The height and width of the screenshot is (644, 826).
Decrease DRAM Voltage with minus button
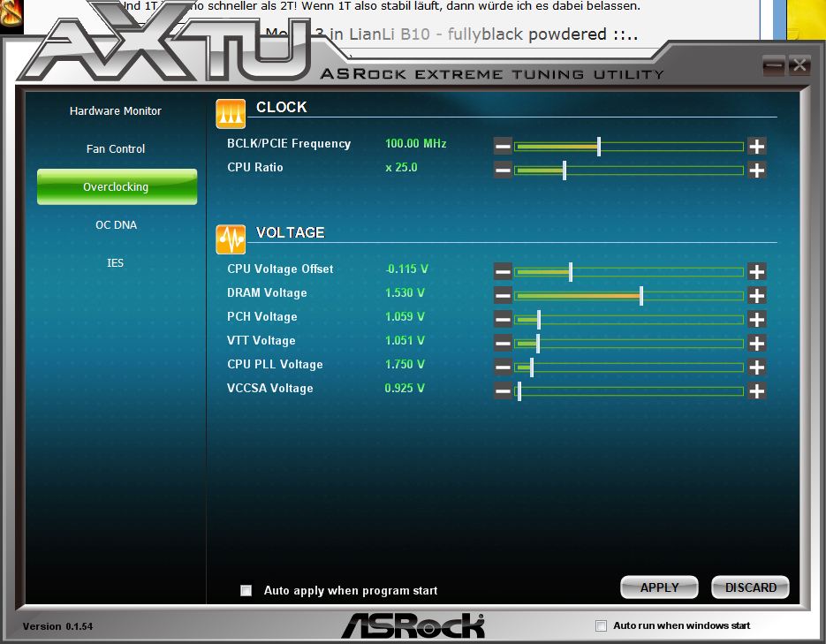point(503,295)
